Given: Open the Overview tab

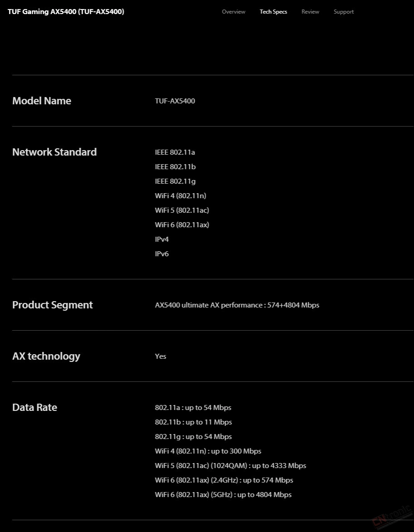Looking at the screenshot, I should 233,11.
